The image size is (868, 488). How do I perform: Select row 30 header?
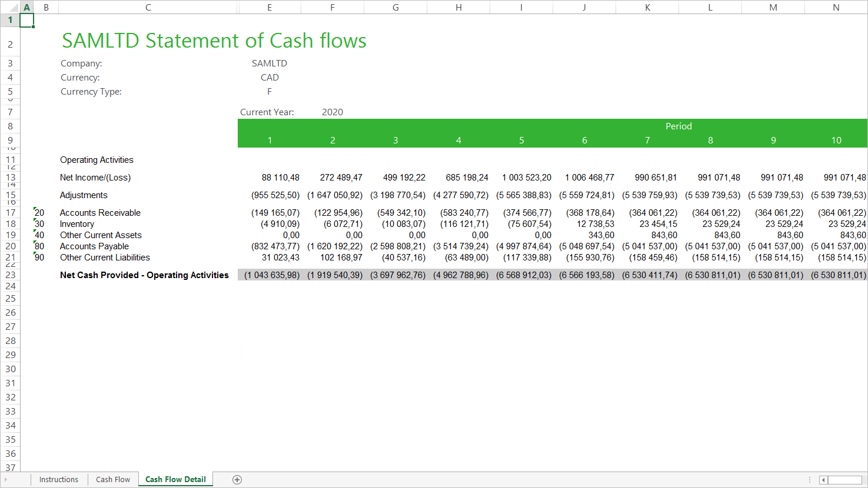pos(10,369)
